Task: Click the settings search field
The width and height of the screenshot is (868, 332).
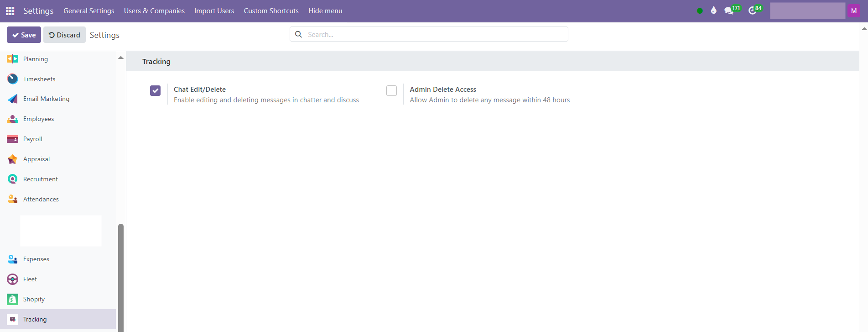Action: [429, 34]
